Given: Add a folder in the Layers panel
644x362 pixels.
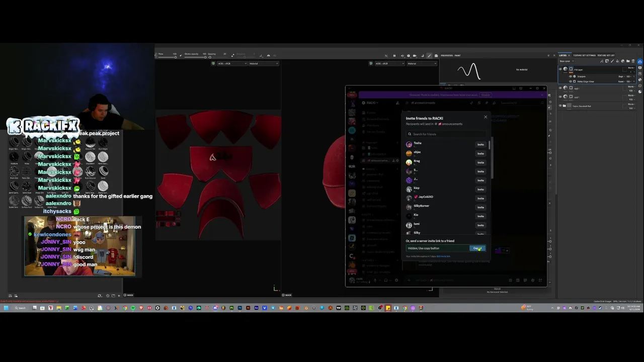Looking at the screenshot, I should (x=628, y=61).
